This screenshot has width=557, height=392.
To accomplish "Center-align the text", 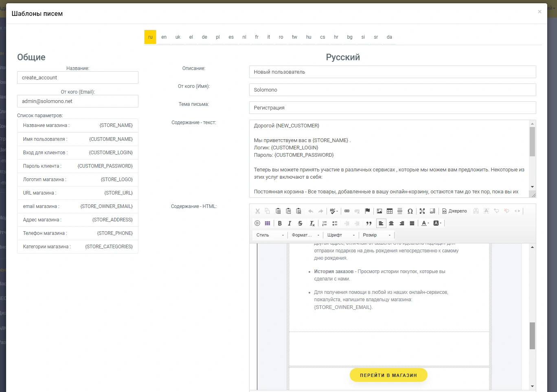I will [x=391, y=223].
